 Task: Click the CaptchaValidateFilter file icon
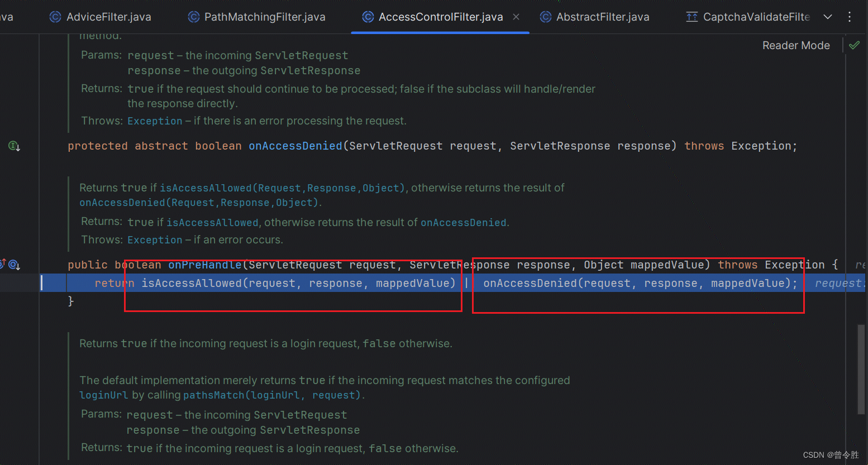pyautogui.click(x=692, y=17)
